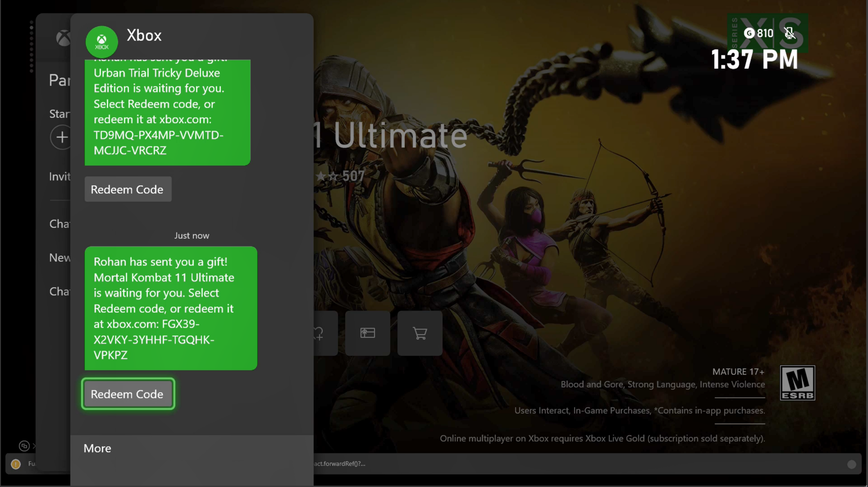Click the ESRB Mature rating badge
Screen dimensions: 868x487
[x=798, y=383]
